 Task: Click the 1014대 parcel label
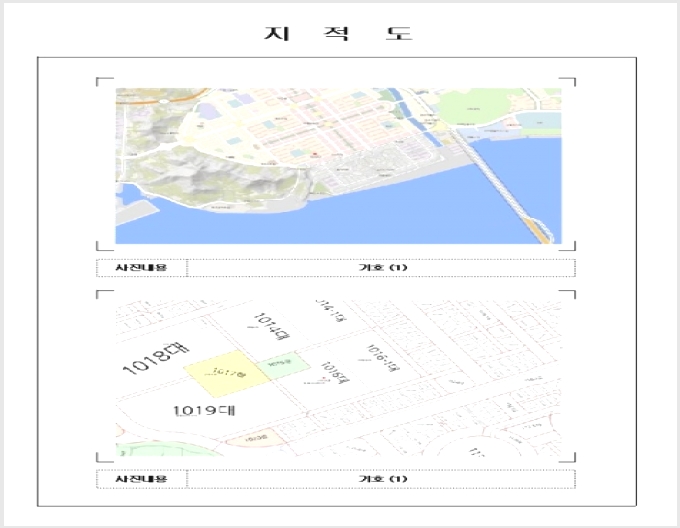[271, 326]
